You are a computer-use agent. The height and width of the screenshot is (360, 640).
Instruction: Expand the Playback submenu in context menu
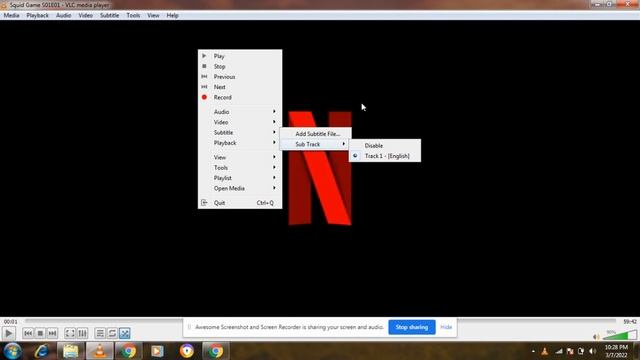tap(240, 143)
